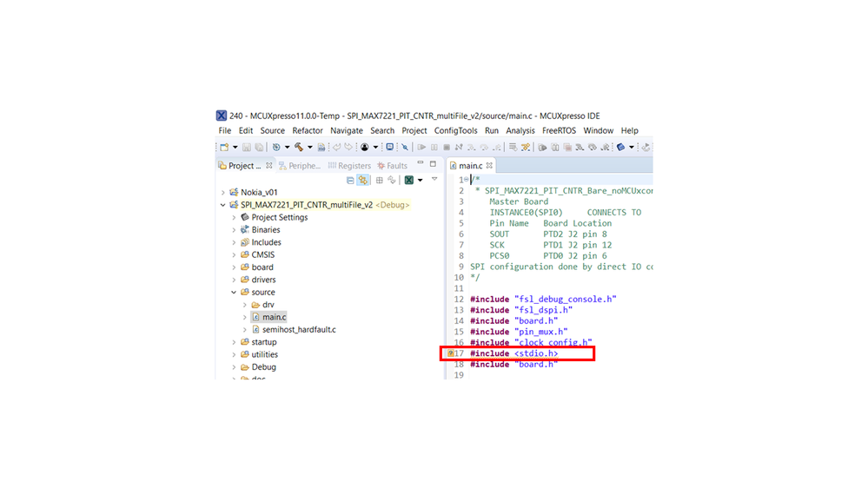This screenshot has height=488, width=868.
Task: Minimize the Project Explorer panel
Action: coord(421,162)
